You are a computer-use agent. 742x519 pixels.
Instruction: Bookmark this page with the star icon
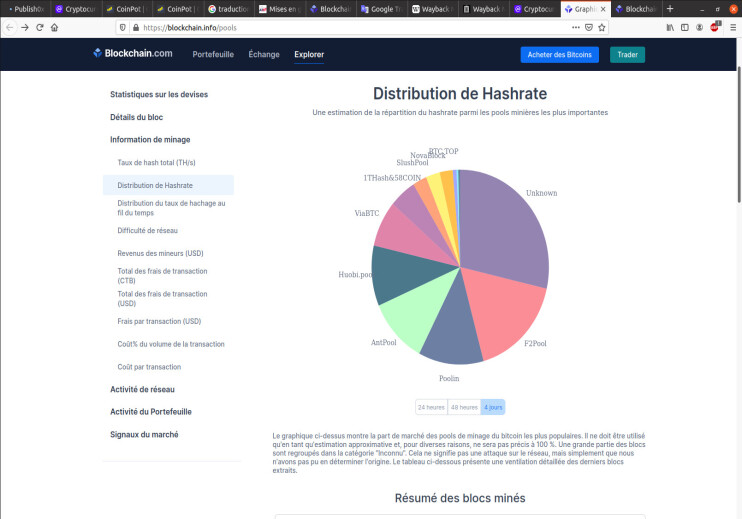coord(601,27)
